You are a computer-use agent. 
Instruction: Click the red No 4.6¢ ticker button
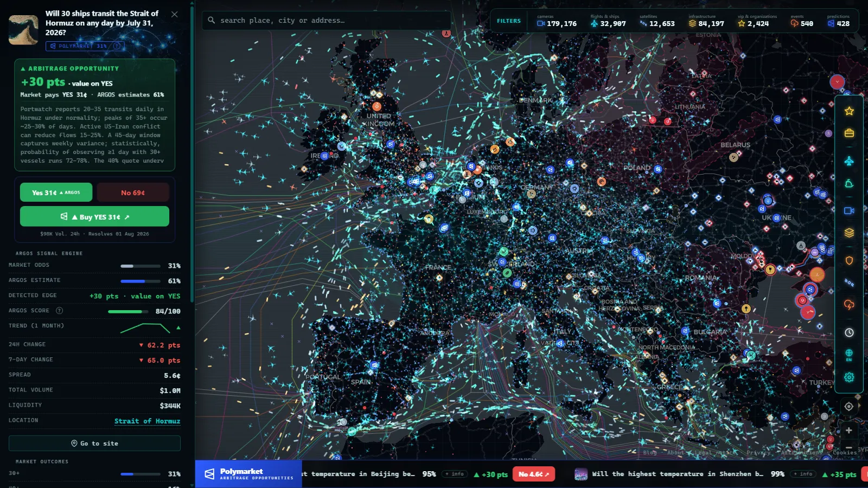coord(533,474)
